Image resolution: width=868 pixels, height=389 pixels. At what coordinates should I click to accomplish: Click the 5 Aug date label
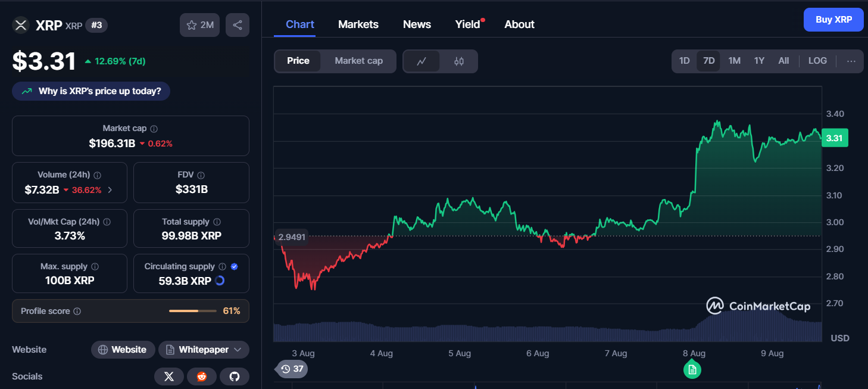(460, 353)
